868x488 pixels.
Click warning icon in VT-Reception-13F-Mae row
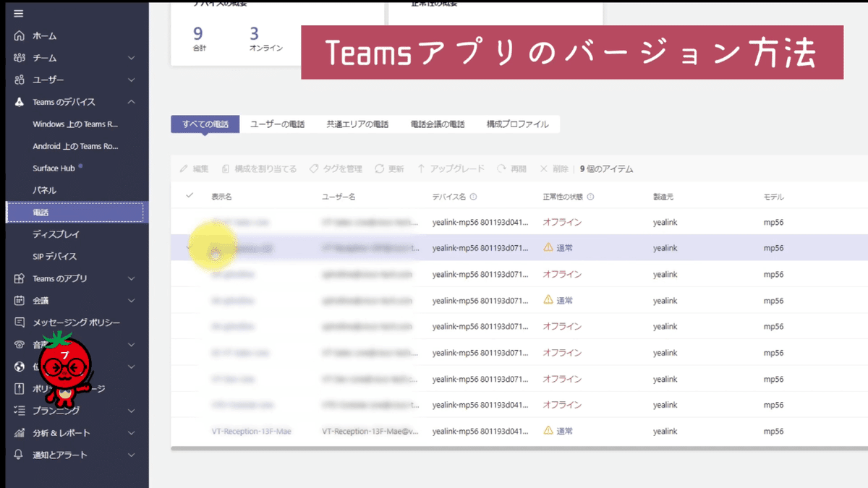(x=548, y=431)
